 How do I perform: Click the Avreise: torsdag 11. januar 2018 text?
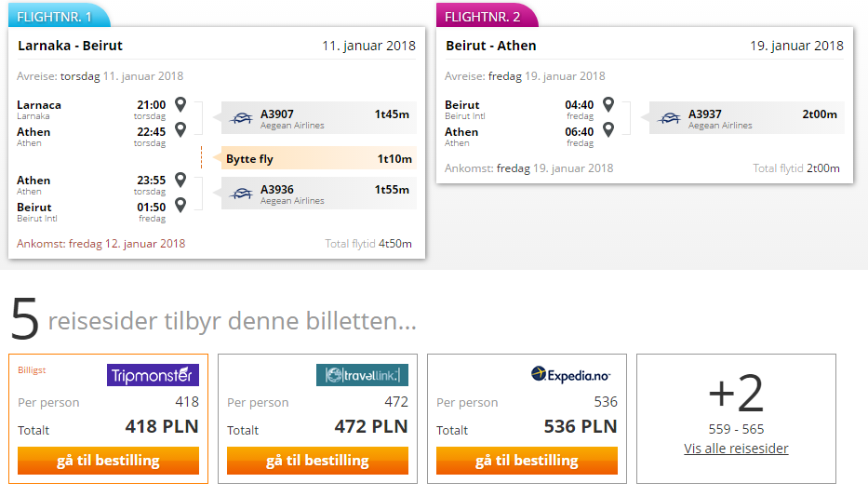coord(100,76)
